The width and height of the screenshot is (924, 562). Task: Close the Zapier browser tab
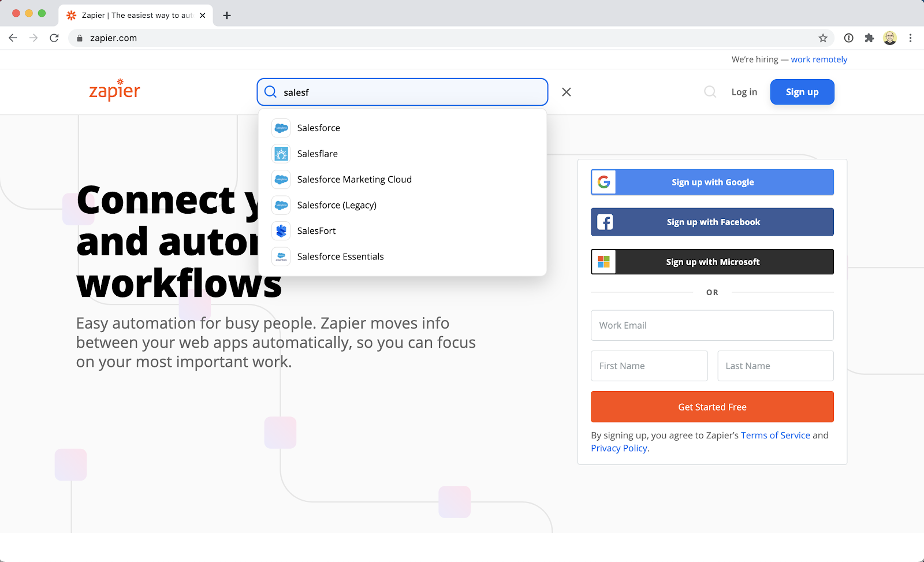tap(203, 16)
